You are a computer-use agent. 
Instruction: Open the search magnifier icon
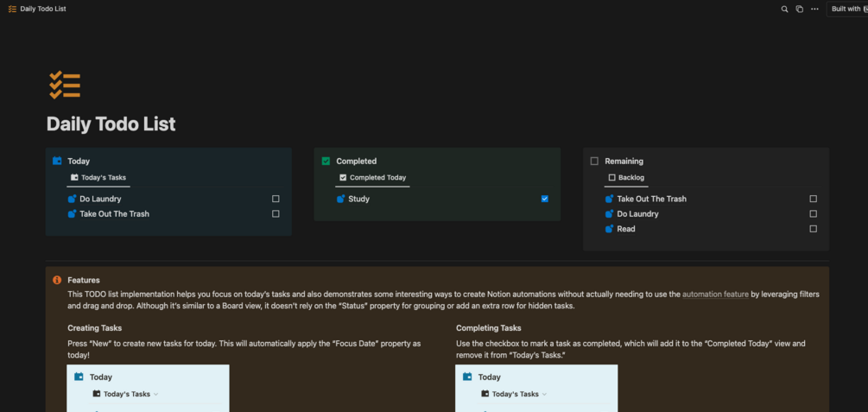pos(784,9)
